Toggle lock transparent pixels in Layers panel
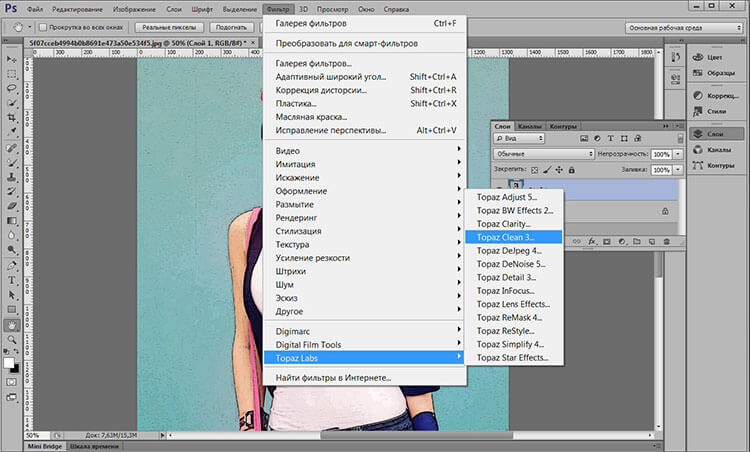 534,171
